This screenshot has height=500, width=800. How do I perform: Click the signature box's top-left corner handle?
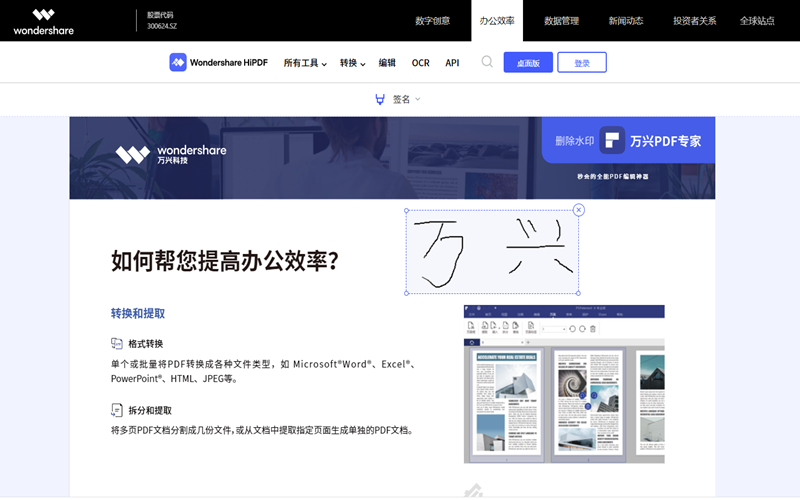pos(407,210)
